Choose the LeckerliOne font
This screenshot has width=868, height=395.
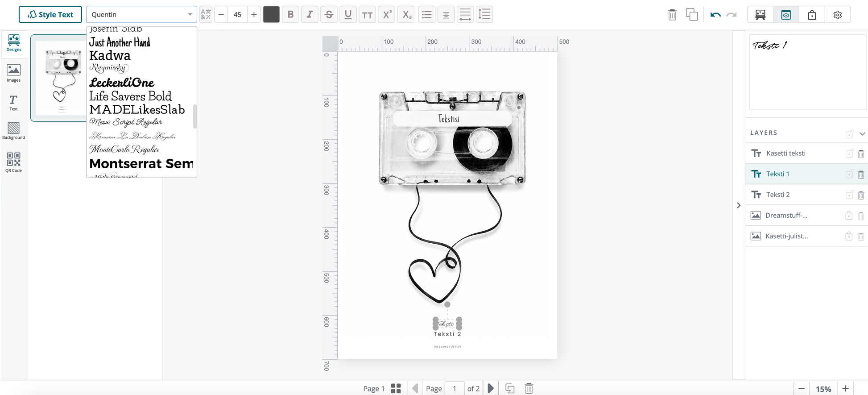click(x=122, y=83)
